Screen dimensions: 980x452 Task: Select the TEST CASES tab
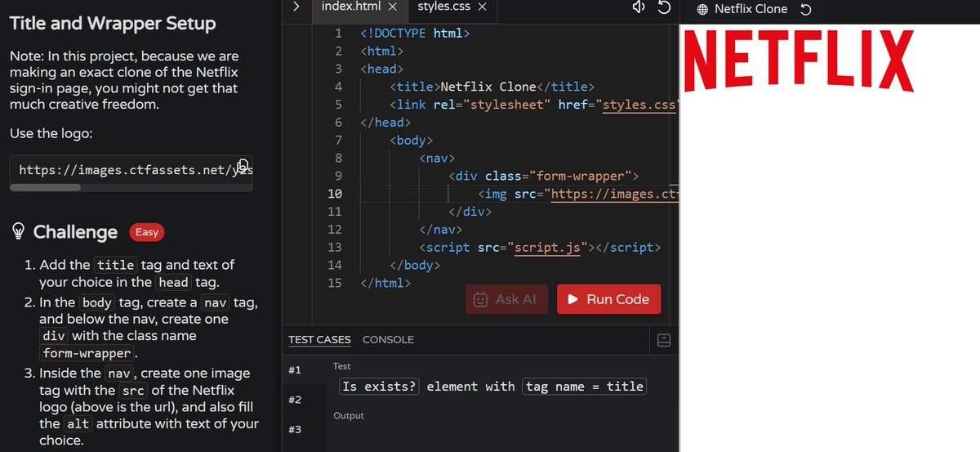[x=319, y=339]
